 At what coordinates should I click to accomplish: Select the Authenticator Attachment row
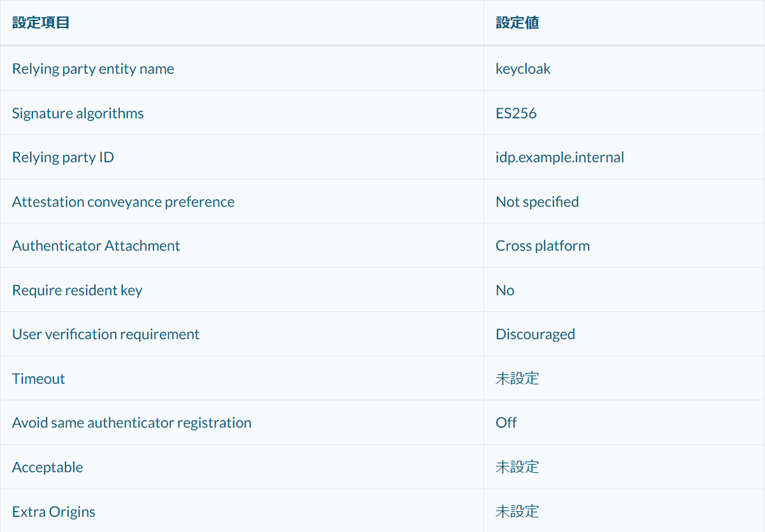(x=96, y=245)
